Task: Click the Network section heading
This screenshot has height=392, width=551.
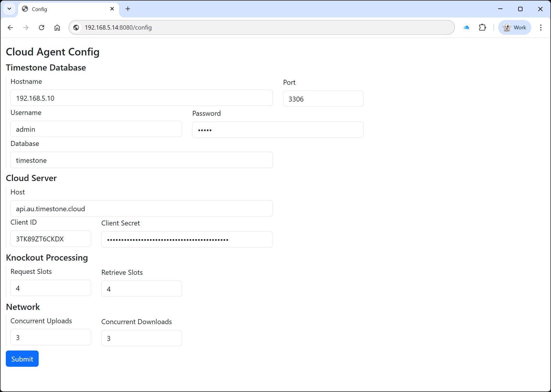Action: point(23,307)
